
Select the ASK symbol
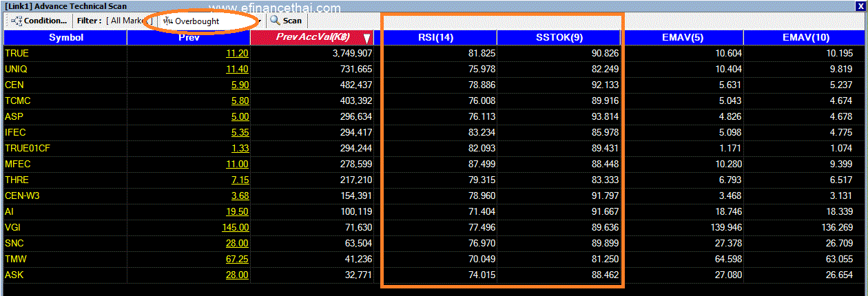pos(14,275)
